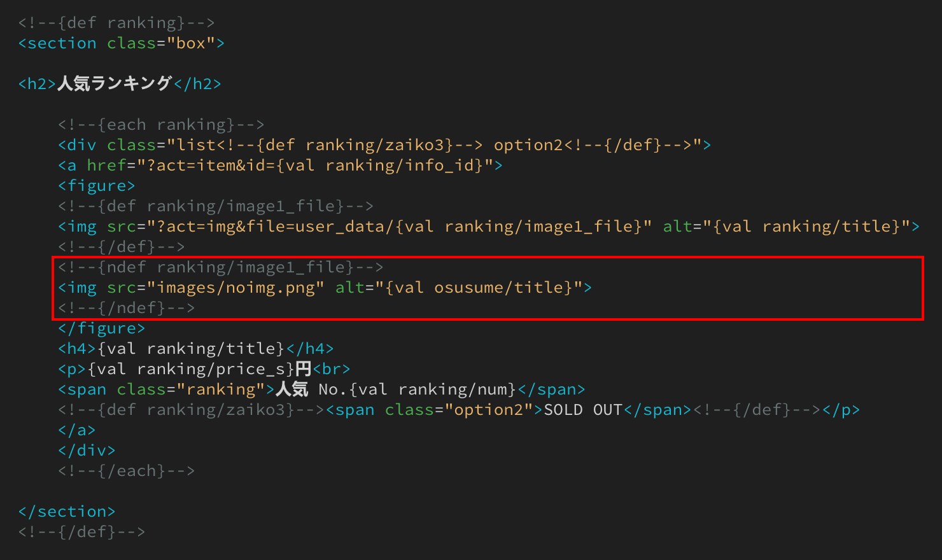Click the comment line "<!--{def ranking}-->"

116,23
